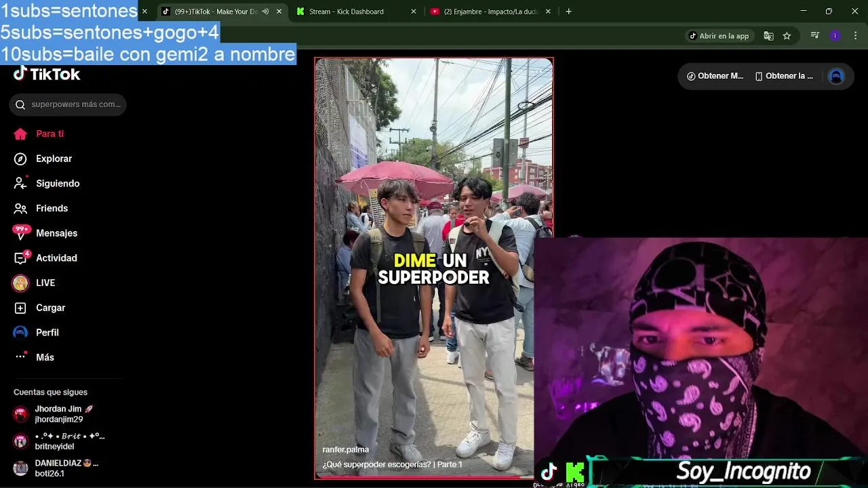Viewport: 868px width, 488px height.
Task: Click the TikTok logo
Action: coord(47,74)
